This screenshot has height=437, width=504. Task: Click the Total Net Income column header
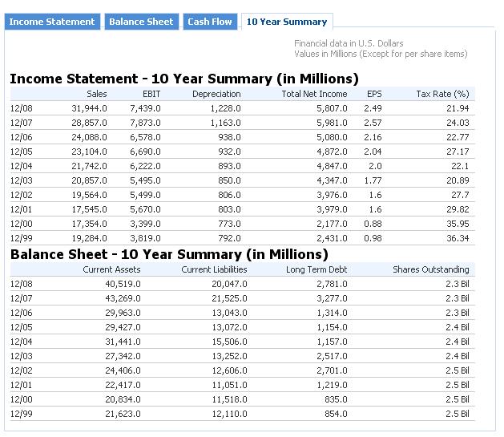pyautogui.click(x=314, y=94)
